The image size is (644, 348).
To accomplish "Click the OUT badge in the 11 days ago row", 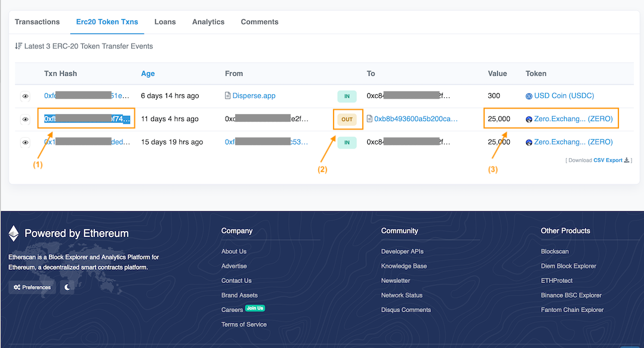I will pyautogui.click(x=347, y=119).
